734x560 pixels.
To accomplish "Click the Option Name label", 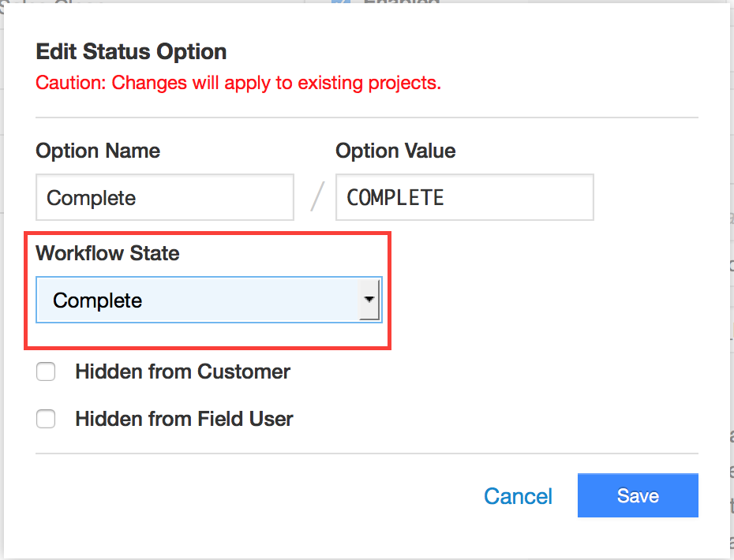I will coord(98,151).
